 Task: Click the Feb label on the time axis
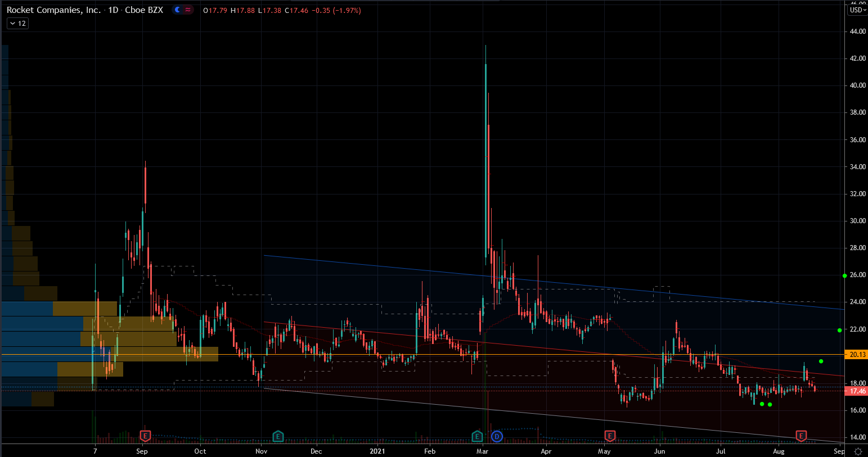[430, 451]
